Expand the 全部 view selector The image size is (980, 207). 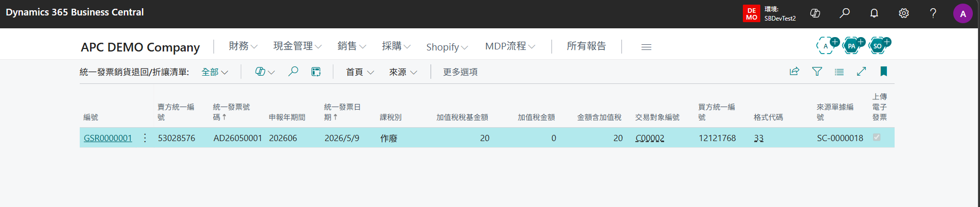pos(215,72)
